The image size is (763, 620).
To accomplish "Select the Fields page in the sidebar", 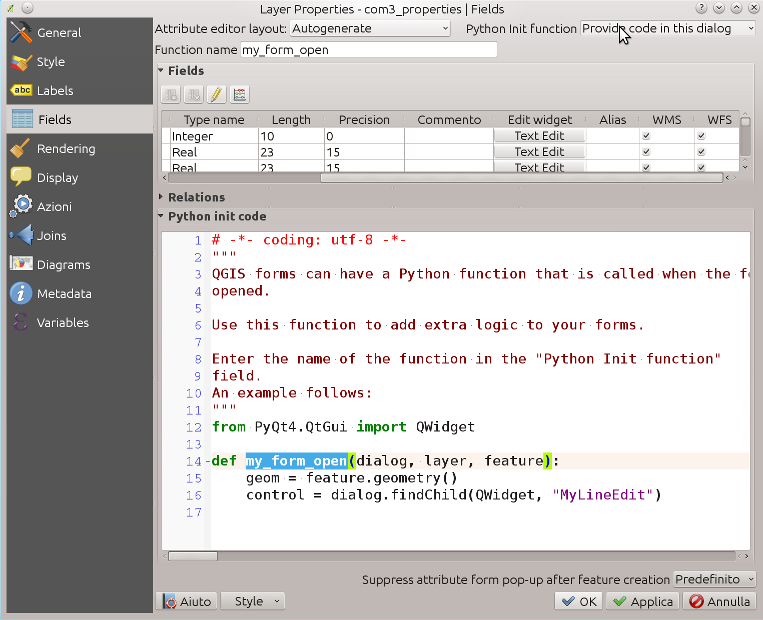I will 79,120.
